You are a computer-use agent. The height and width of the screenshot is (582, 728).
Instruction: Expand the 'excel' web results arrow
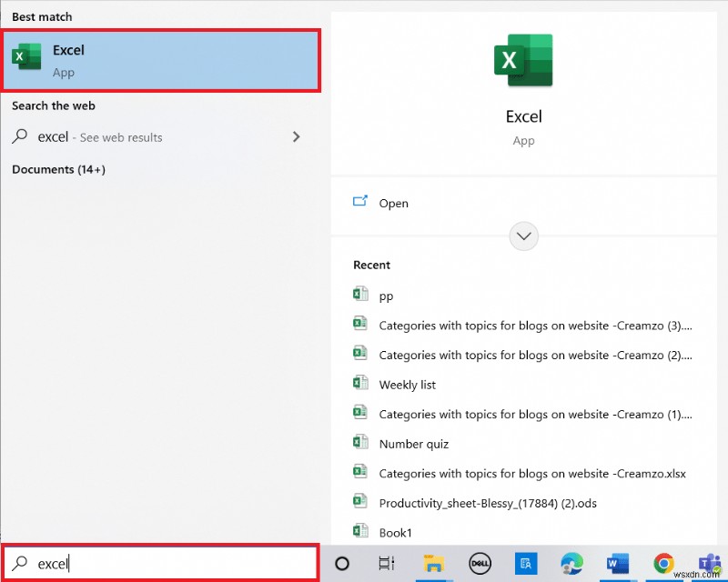pyautogui.click(x=297, y=136)
